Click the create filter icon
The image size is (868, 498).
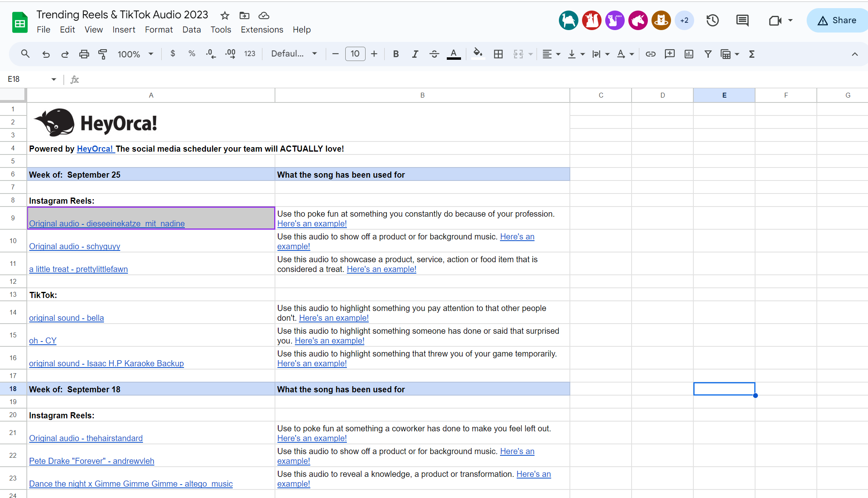708,54
